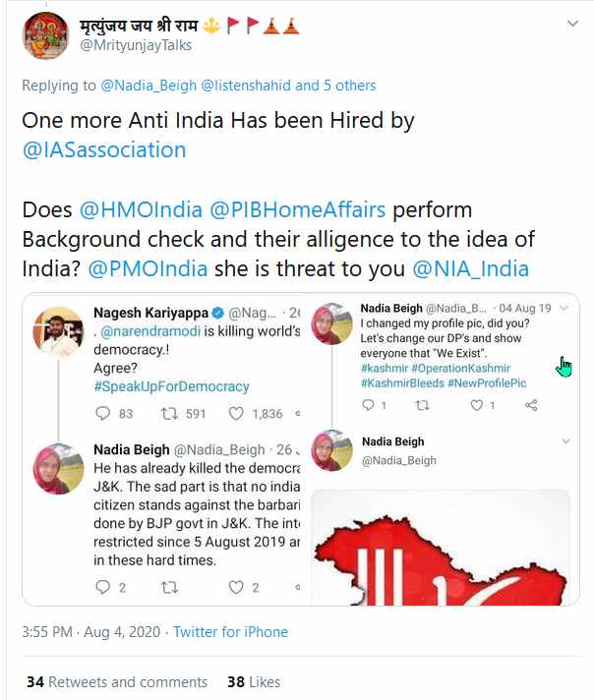This screenshot has width=594, height=700.
Task: Show the 38 Likes list
Action: point(253,681)
